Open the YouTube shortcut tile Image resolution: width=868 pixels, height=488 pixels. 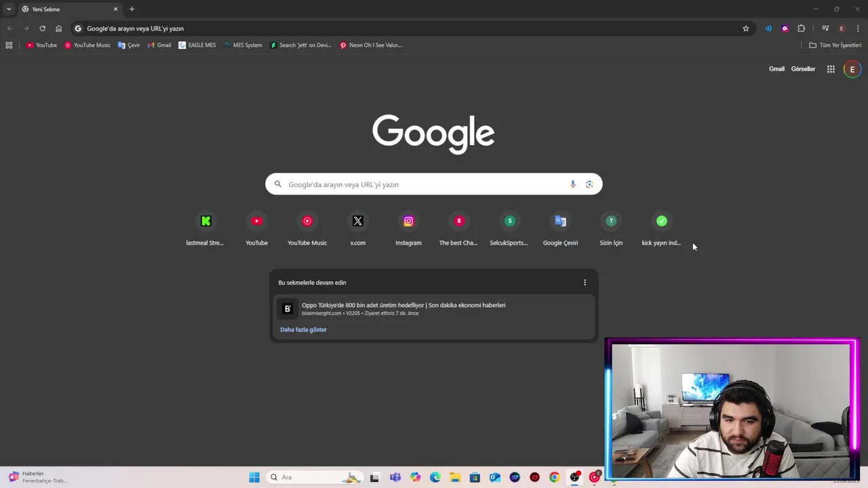coord(256,229)
